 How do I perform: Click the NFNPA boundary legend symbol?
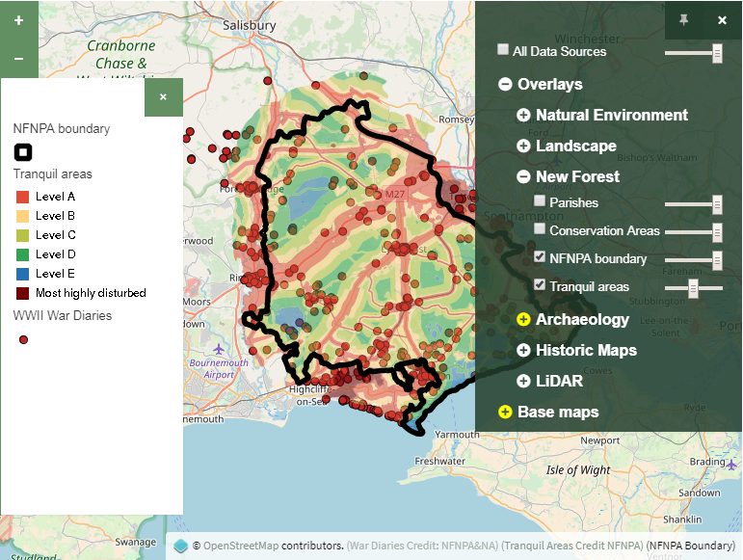[22, 151]
